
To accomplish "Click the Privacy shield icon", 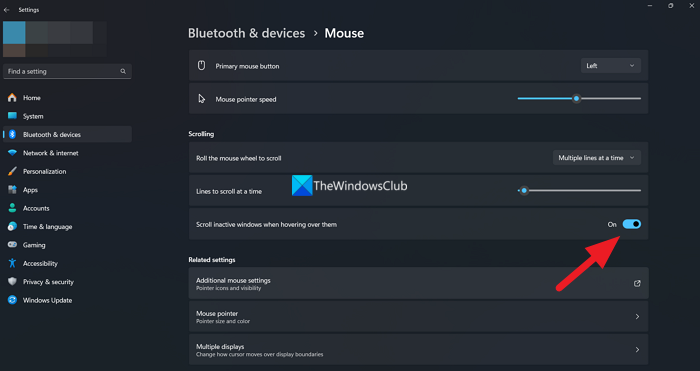I will click(x=12, y=282).
